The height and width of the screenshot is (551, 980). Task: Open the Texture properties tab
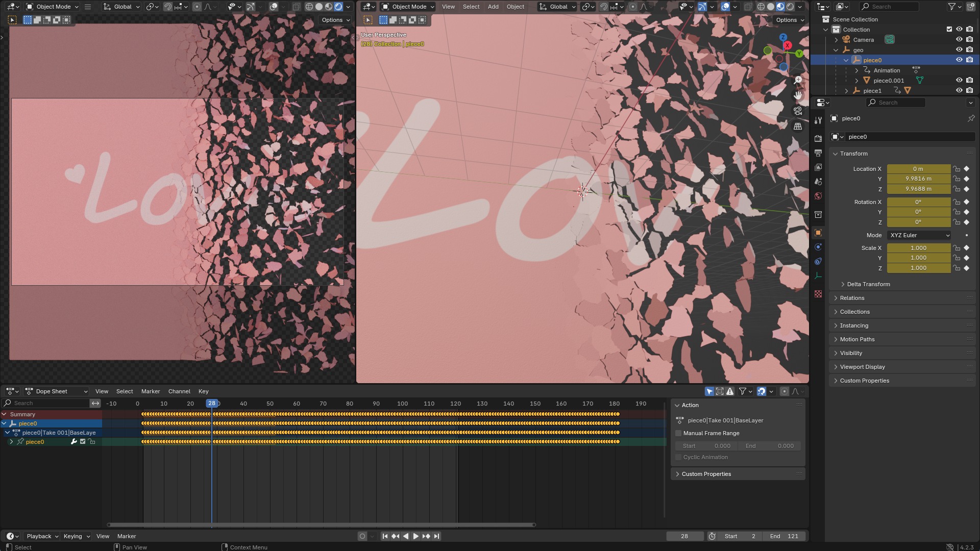pos(818,294)
